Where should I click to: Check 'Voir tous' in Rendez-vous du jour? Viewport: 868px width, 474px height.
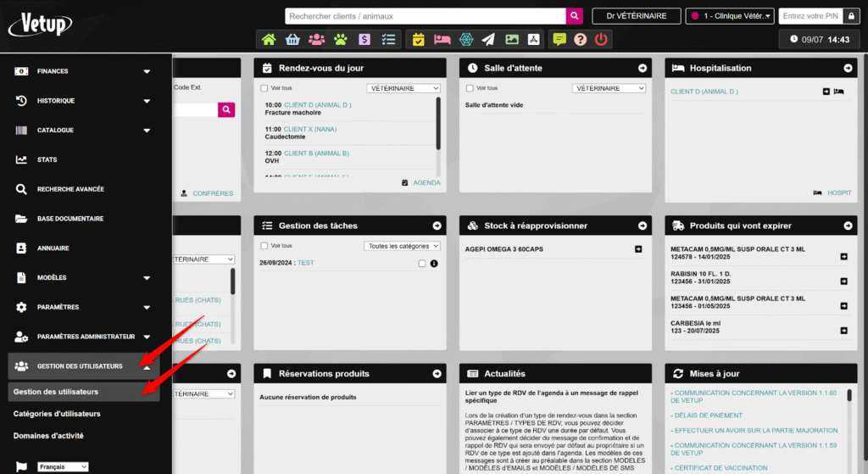coord(264,88)
